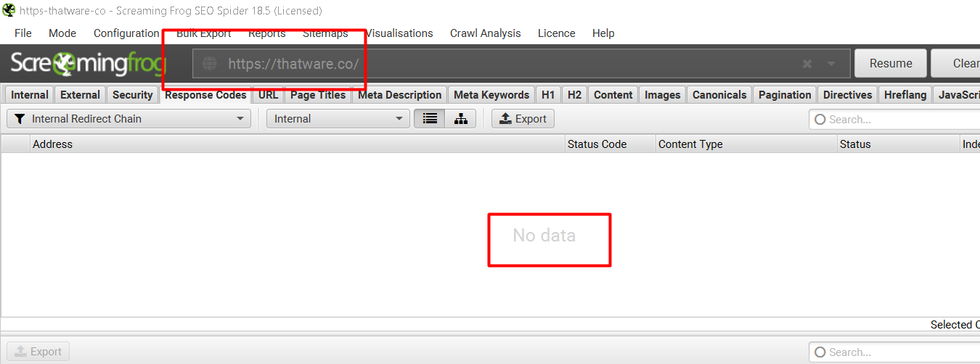Open the Crawl Analysis menu
Screen dimensions: 980x364
(x=486, y=33)
